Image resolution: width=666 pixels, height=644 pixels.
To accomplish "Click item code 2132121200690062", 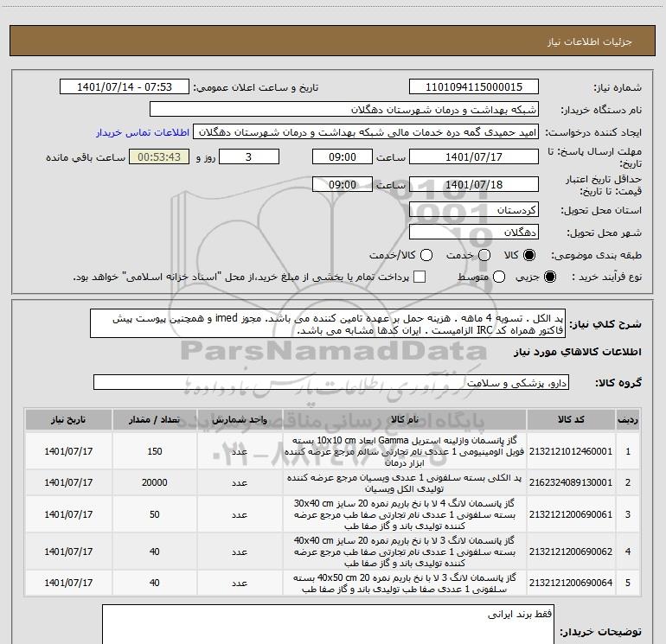I will coord(571,552).
